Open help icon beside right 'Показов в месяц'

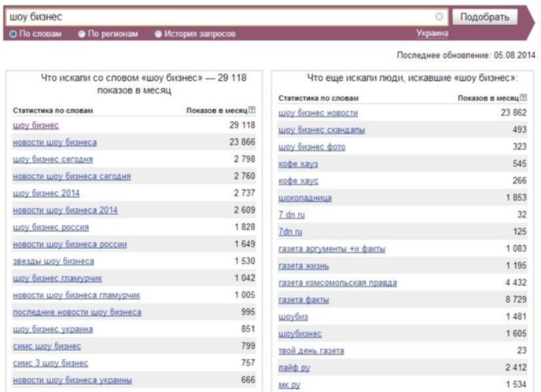tap(523, 97)
